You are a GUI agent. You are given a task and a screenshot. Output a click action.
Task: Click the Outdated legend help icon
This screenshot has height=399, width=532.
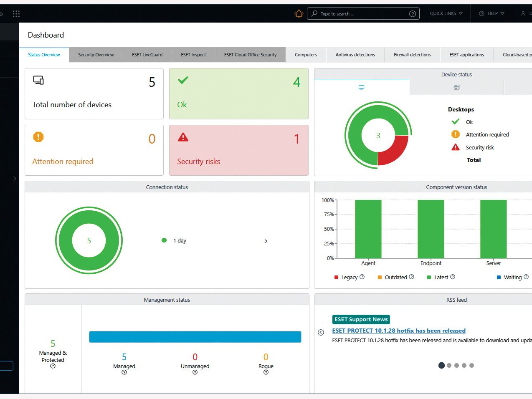[x=411, y=277]
